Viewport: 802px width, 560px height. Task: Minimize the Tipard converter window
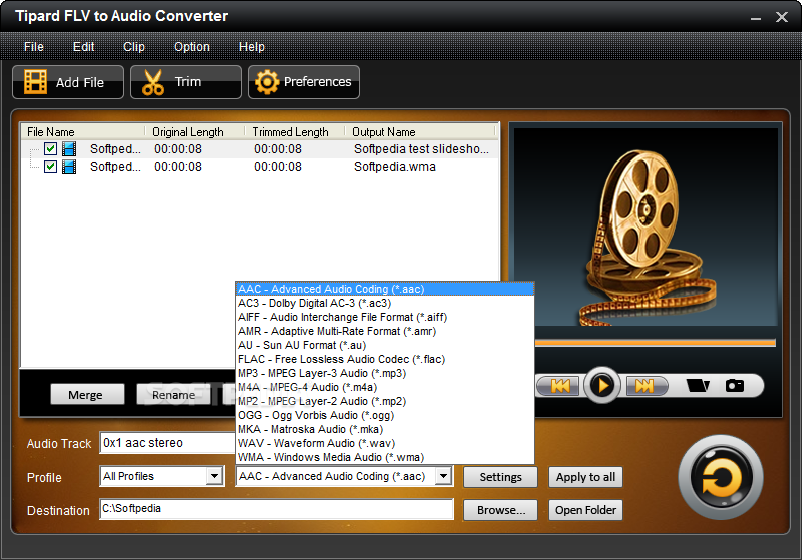click(756, 18)
